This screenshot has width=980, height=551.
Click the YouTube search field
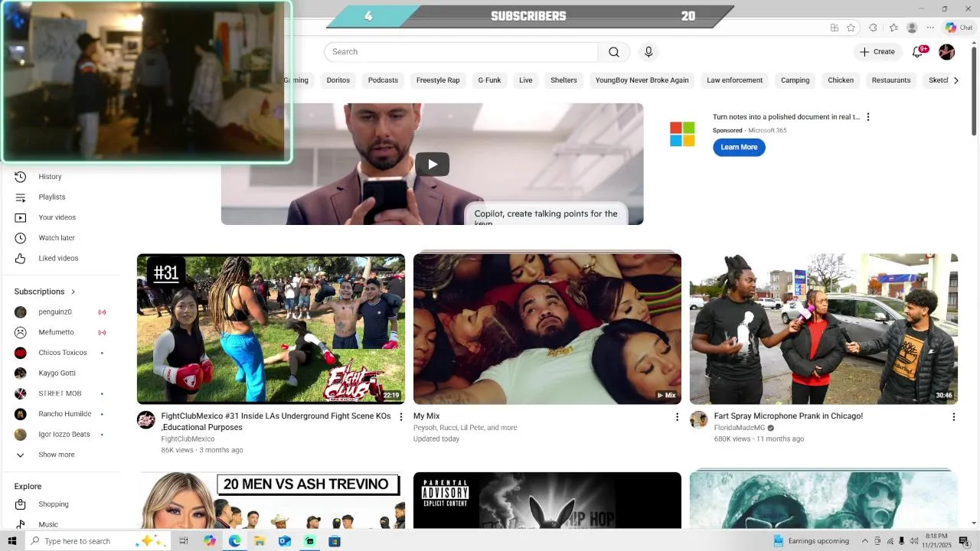(x=461, y=52)
